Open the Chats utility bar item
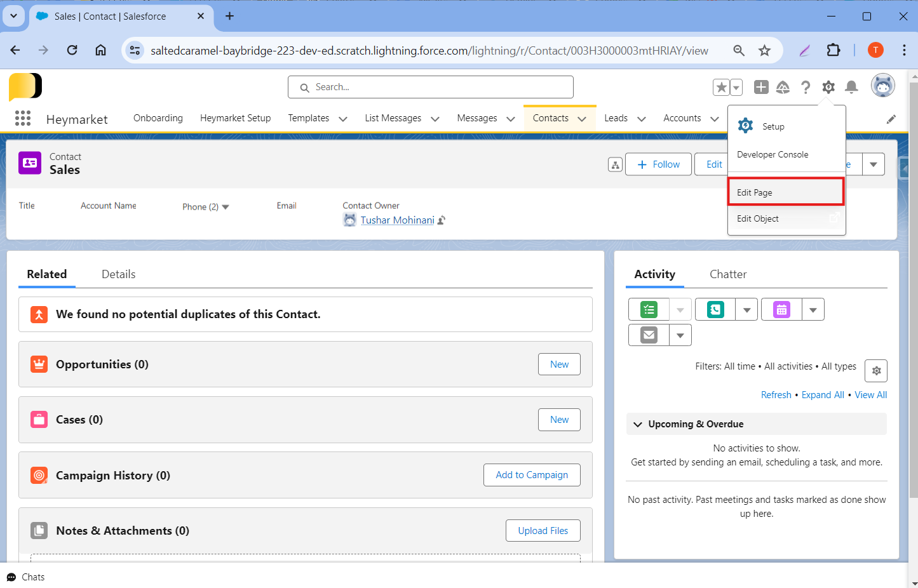Image resolution: width=918 pixels, height=588 pixels. click(x=26, y=577)
